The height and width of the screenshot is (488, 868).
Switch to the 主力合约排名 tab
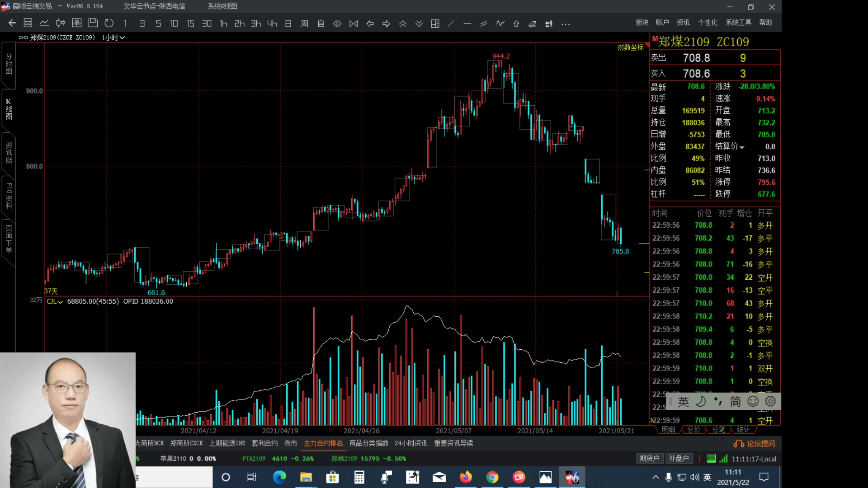(x=323, y=443)
